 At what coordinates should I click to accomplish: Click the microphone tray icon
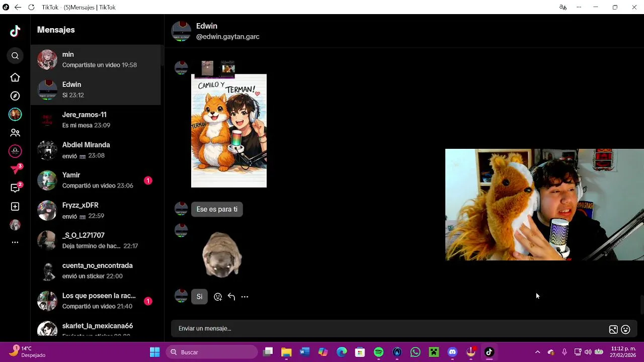pos(565,352)
